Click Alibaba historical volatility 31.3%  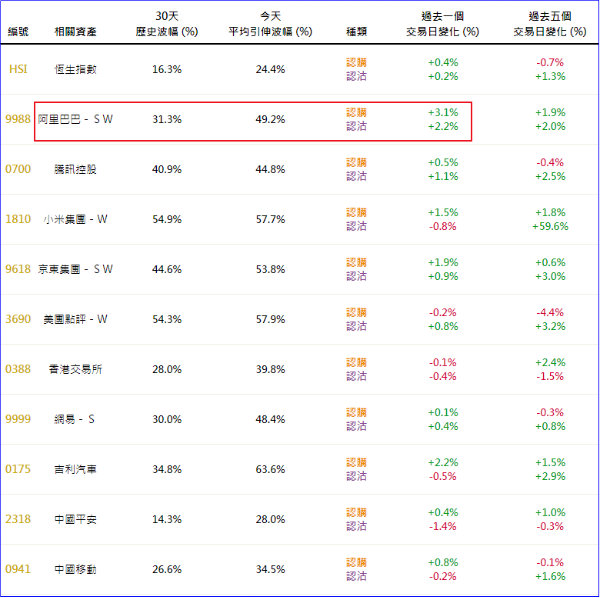(167, 119)
